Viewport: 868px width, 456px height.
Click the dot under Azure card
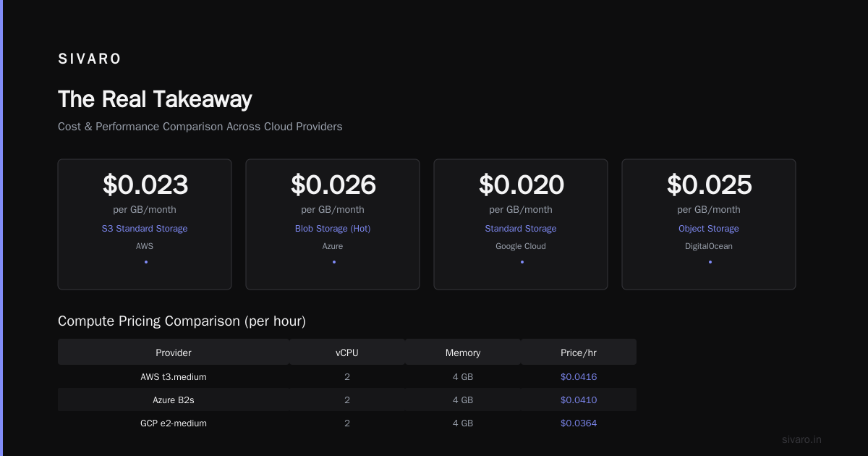(333, 262)
